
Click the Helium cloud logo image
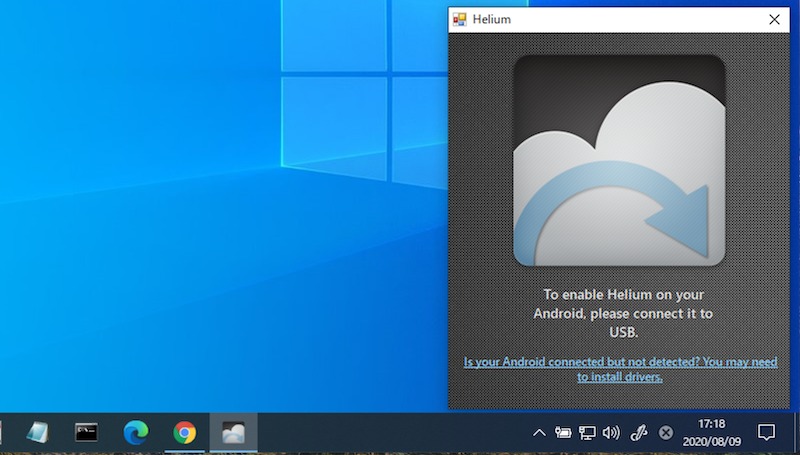pos(619,160)
